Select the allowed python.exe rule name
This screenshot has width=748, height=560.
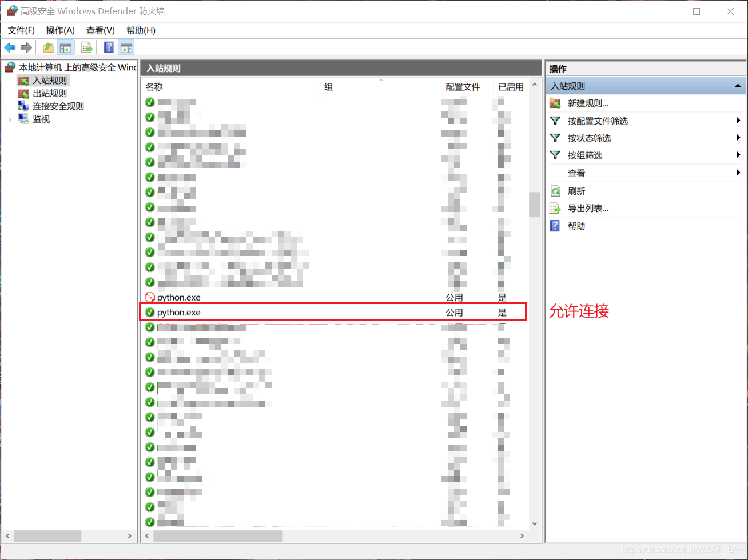tap(179, 312)
